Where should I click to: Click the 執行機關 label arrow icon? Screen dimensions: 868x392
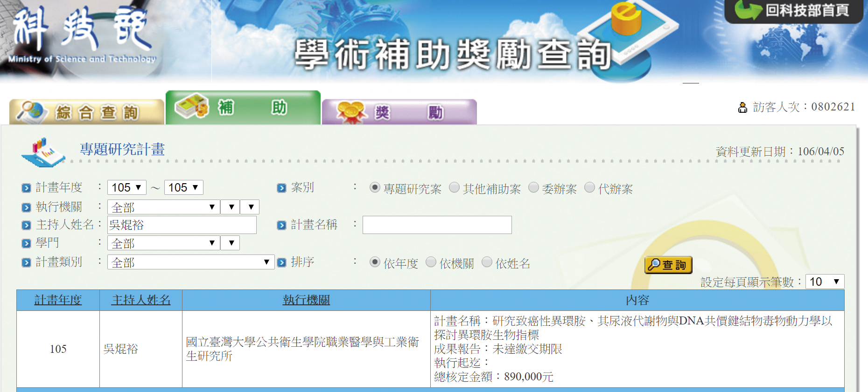(26, 207)
